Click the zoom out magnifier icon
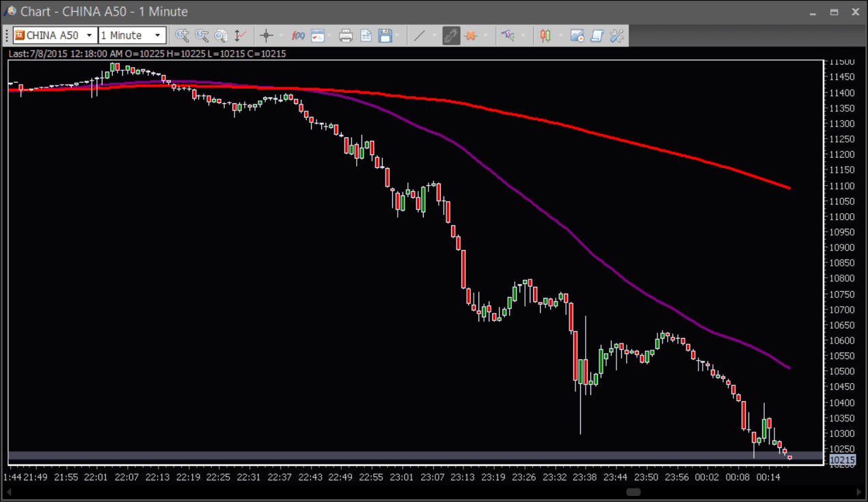The width and height of the screenshot is (868, 502). tap(202, 36)
